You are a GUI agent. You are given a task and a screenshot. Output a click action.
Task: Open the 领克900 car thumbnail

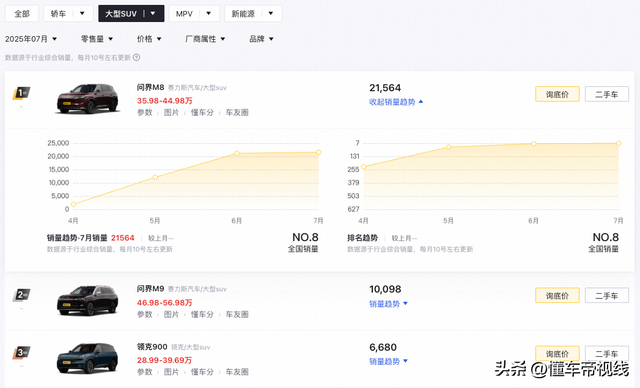pyautogui.click(x=87, y=358)
